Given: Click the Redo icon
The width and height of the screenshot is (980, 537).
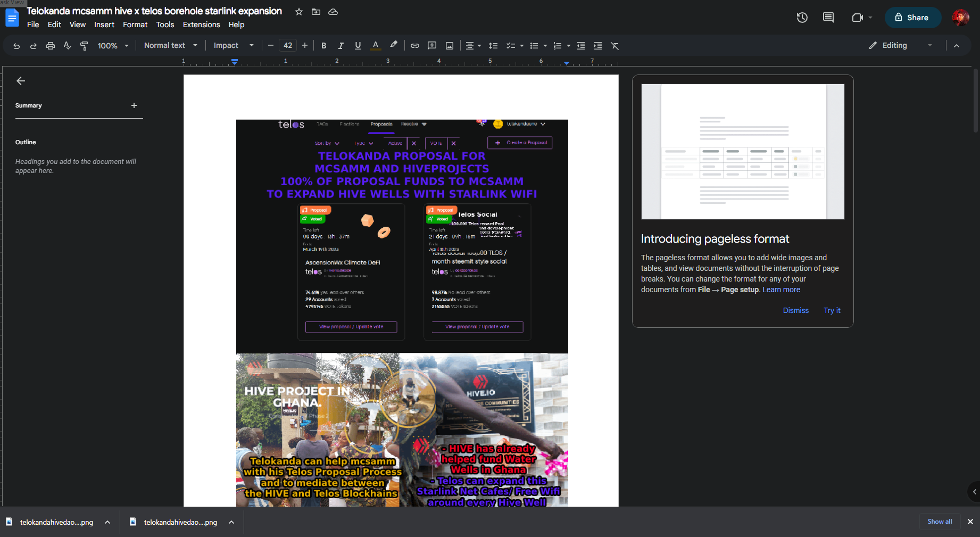Looking at the screenshot, I should (x=33, y=46).
